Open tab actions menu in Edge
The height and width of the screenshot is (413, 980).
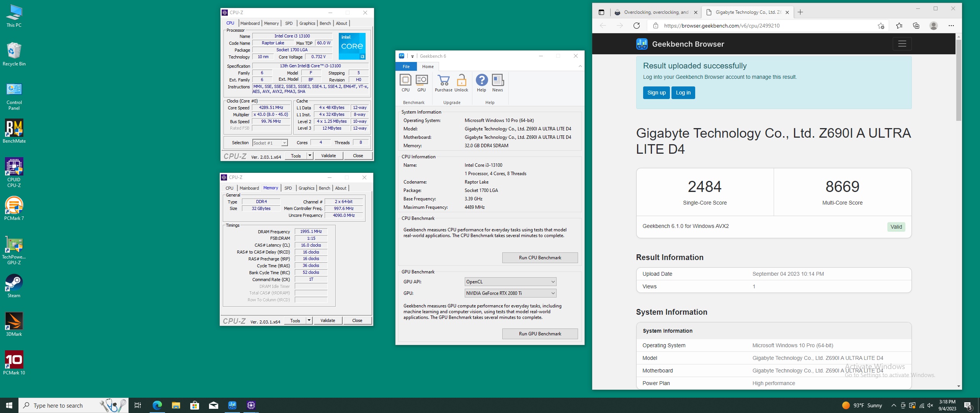[x=601, y=12]
